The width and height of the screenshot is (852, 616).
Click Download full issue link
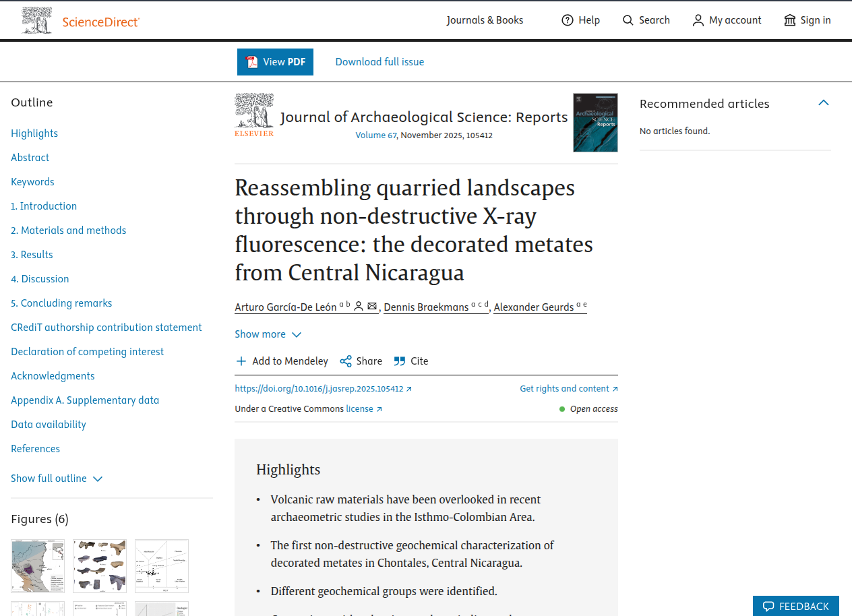coord(379,62)
